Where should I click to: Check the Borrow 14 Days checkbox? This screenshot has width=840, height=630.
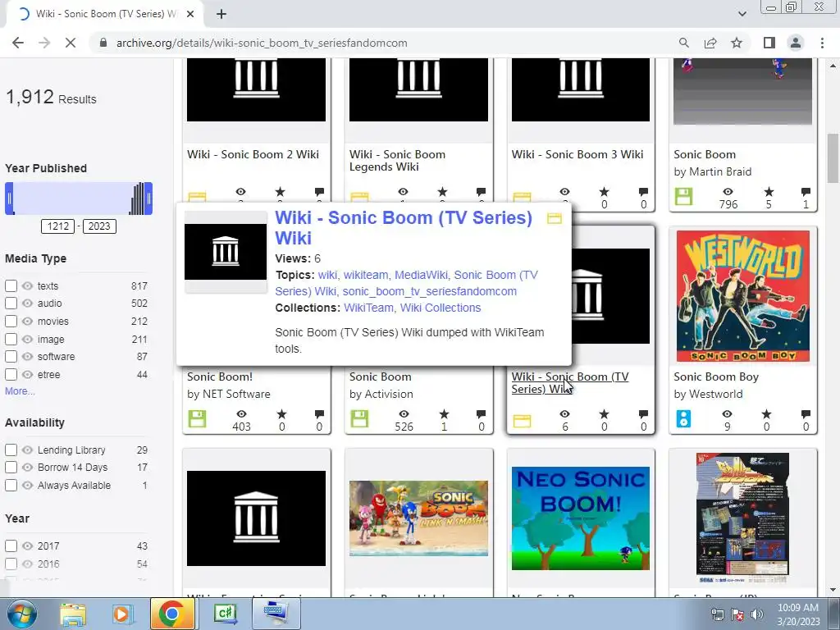tap(11, 467)
